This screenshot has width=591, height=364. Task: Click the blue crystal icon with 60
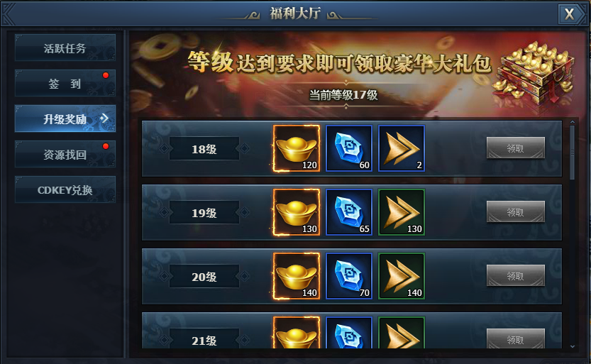tap(349, 148)
